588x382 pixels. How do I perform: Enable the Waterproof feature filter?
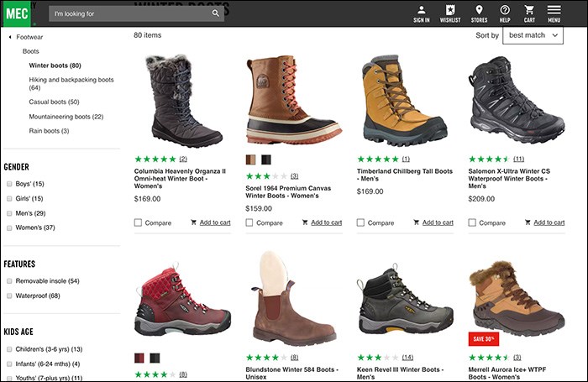(9, 296)
